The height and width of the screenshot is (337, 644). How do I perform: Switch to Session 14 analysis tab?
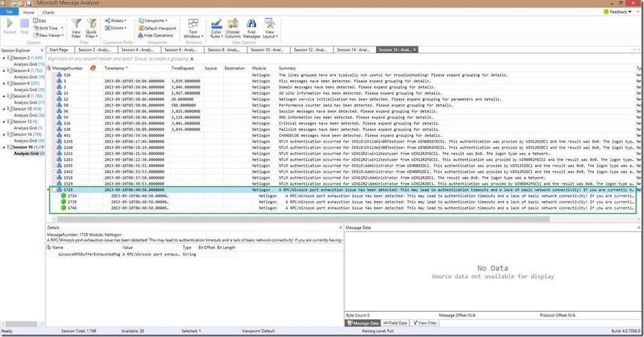(x=353, y=50)
